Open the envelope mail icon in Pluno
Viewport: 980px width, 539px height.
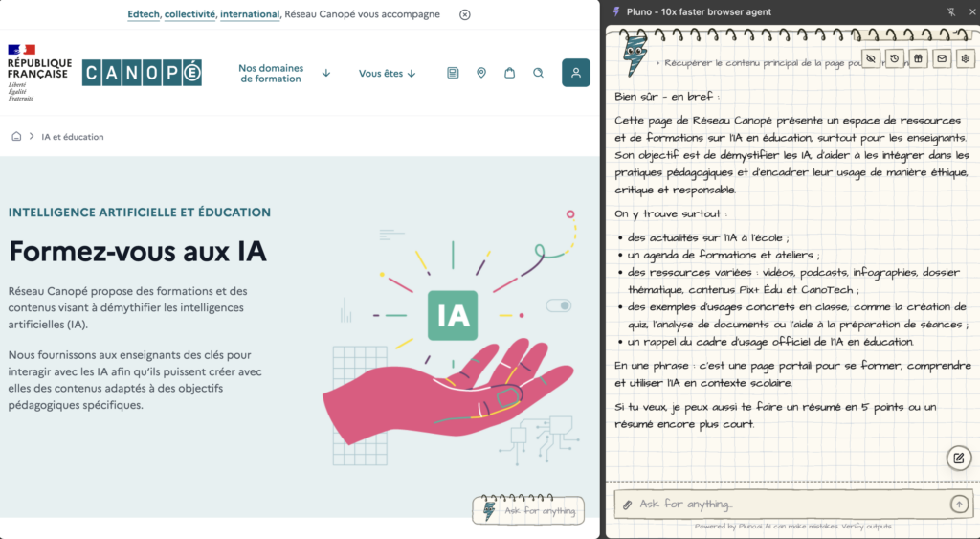pyautogui.click(x=942, y=58)
